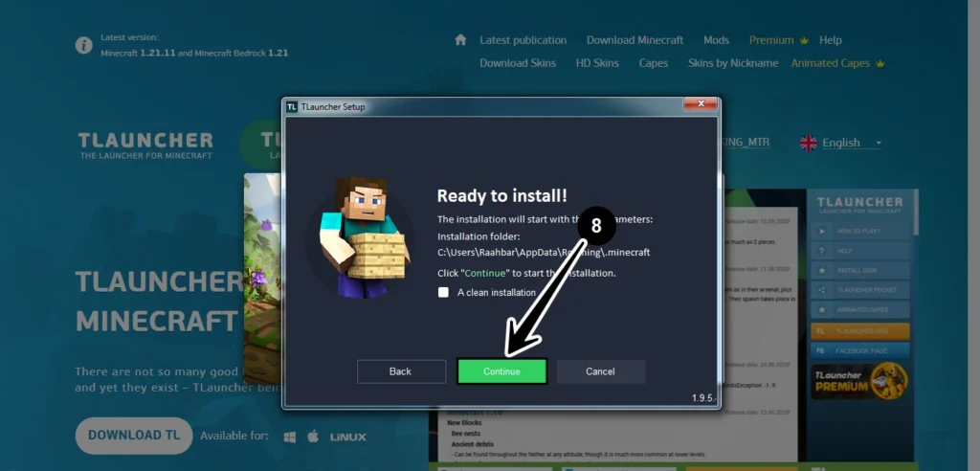The width and height of the screenshot is (980, 471).
Task: Cancel the TLauncher installation
Action: click(601, 371)
